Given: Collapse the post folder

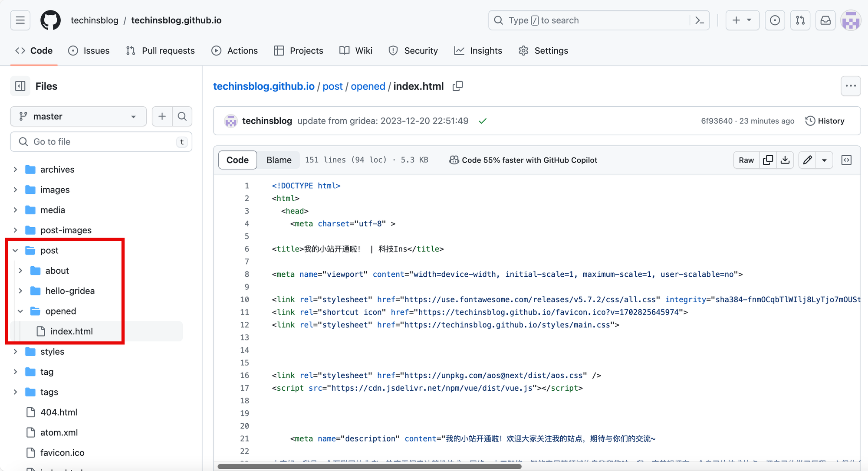Looking at the screenshot, I should [15, 250].
